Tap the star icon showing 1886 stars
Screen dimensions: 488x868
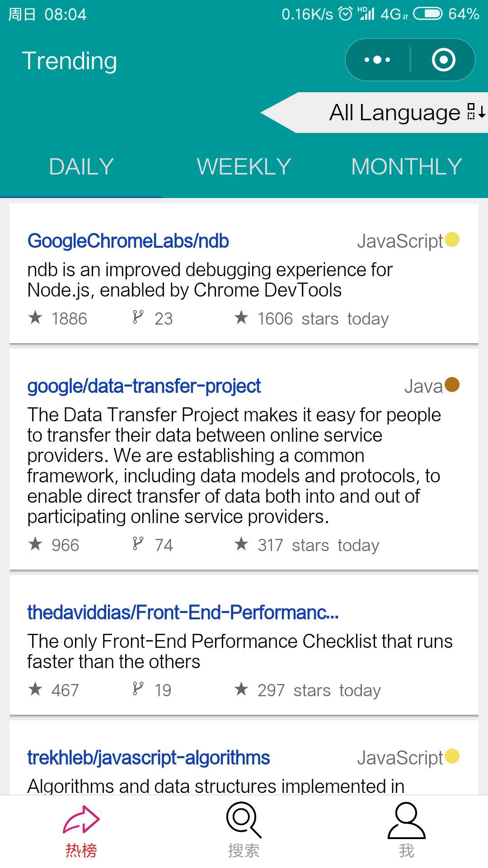pos(35,318)
